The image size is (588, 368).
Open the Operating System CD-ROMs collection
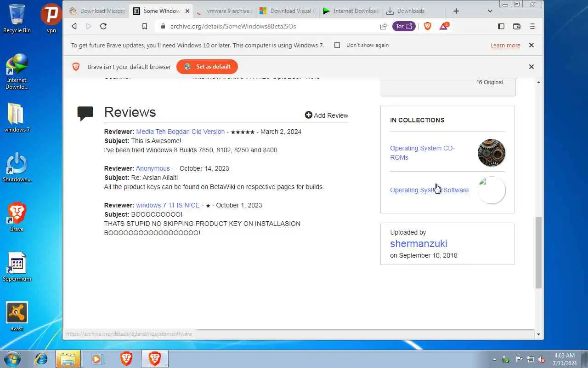pyautogui.click(x=423, y=153)
